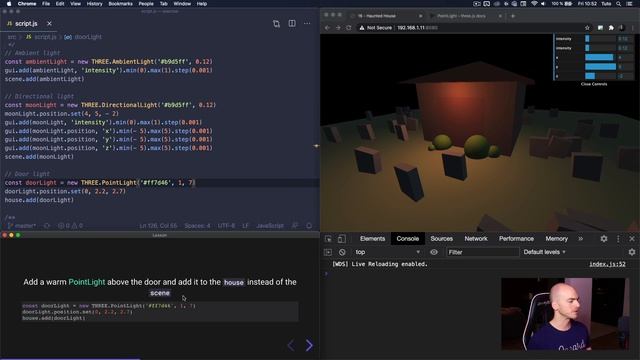This screenshot has height=360, width=640.
Task: Open DevTools Performance tab
Action: pos(516,239)
